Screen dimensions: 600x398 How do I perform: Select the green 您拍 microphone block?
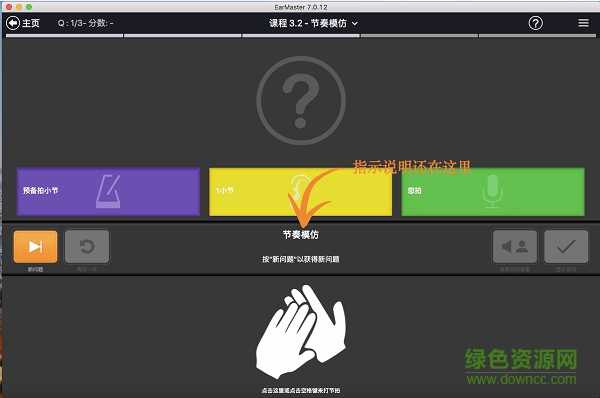493,191
